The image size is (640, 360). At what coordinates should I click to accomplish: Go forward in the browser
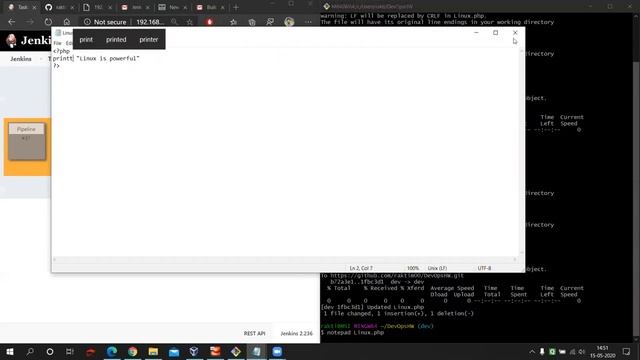coord(29,22)
